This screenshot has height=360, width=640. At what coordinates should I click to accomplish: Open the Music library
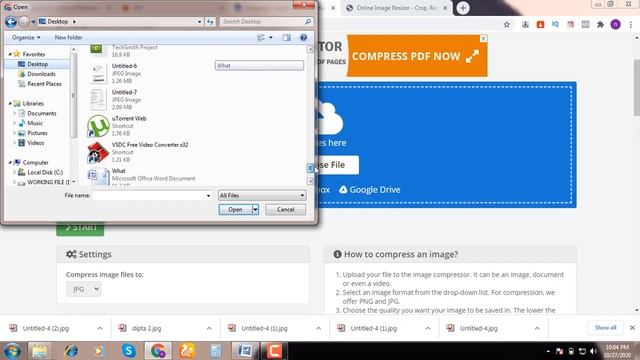[x=35, y=123]
